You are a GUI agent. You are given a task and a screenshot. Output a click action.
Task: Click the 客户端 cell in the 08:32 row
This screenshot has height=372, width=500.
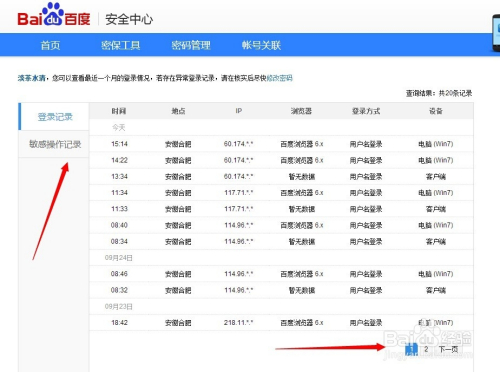pyautogui.click(x=436, y=290)
